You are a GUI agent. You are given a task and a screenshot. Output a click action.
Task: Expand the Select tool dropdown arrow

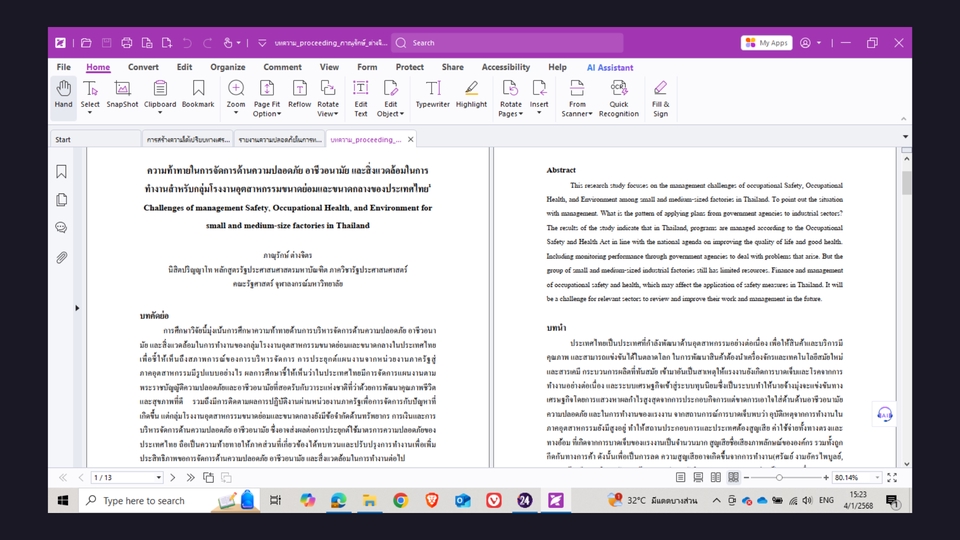[x=90, y=113]
